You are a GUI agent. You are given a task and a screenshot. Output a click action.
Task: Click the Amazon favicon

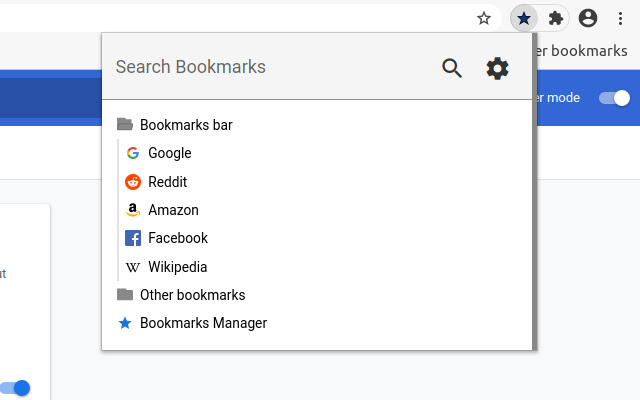[133, 210]
